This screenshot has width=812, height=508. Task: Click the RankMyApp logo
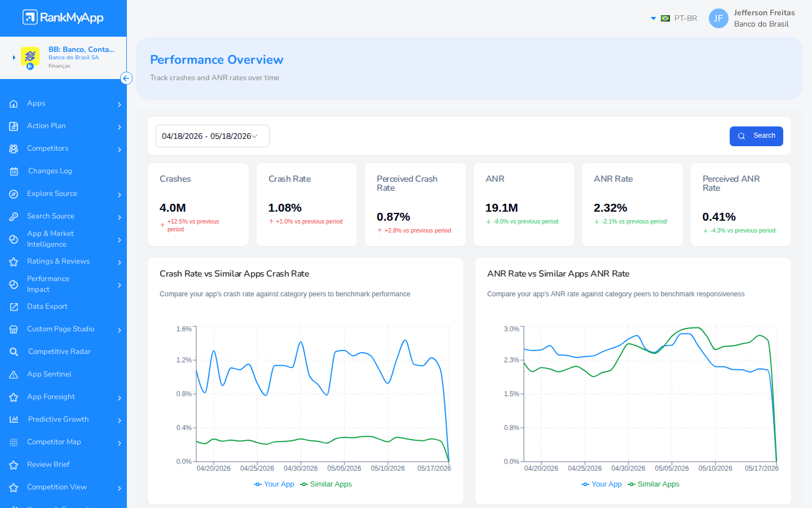(63, 17)
